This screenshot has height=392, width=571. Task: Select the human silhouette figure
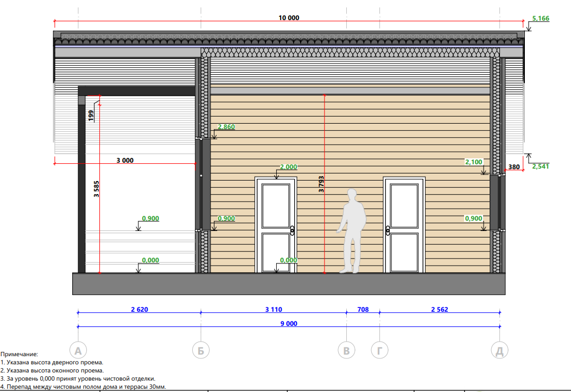(351, 230)
